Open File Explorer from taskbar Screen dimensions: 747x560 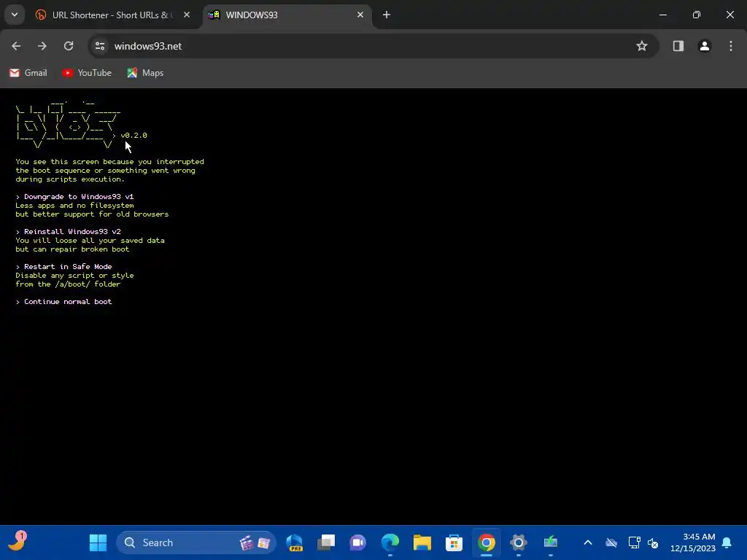click(x=422, y=542)
